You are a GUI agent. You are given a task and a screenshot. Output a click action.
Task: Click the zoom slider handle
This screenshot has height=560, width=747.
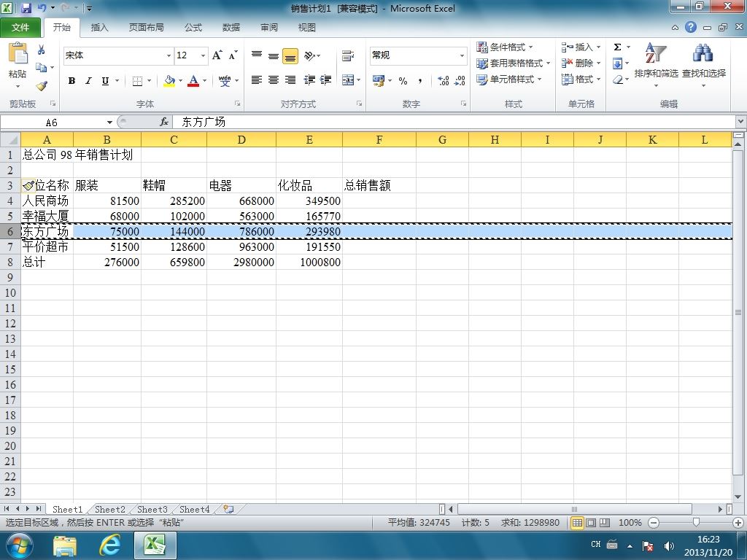696,523
